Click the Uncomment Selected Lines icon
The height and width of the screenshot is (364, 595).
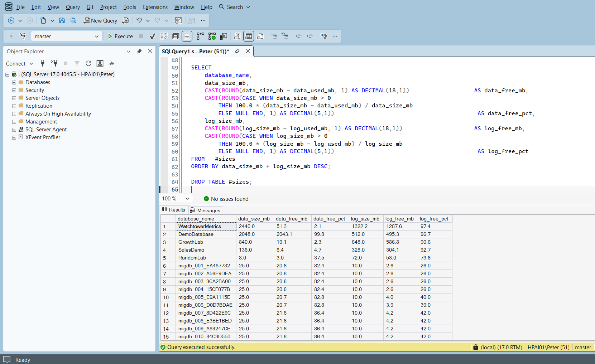[285, 36]
